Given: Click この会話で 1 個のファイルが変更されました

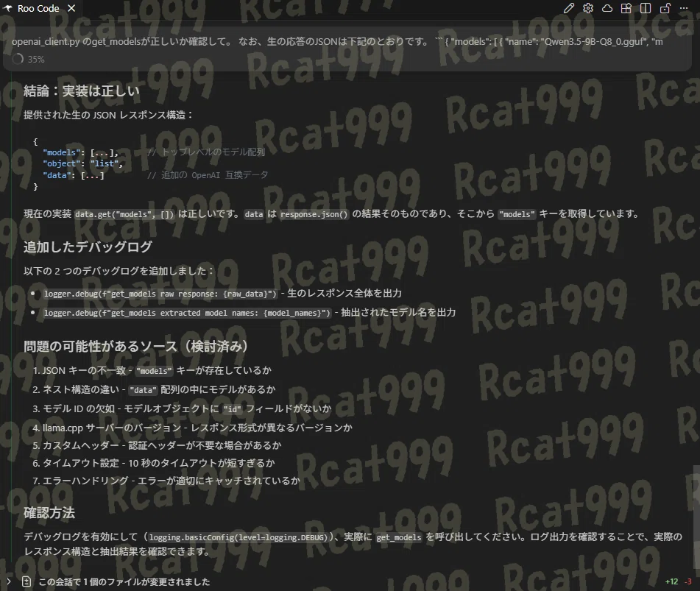Looking at the screenshot, I should point(124,581).
